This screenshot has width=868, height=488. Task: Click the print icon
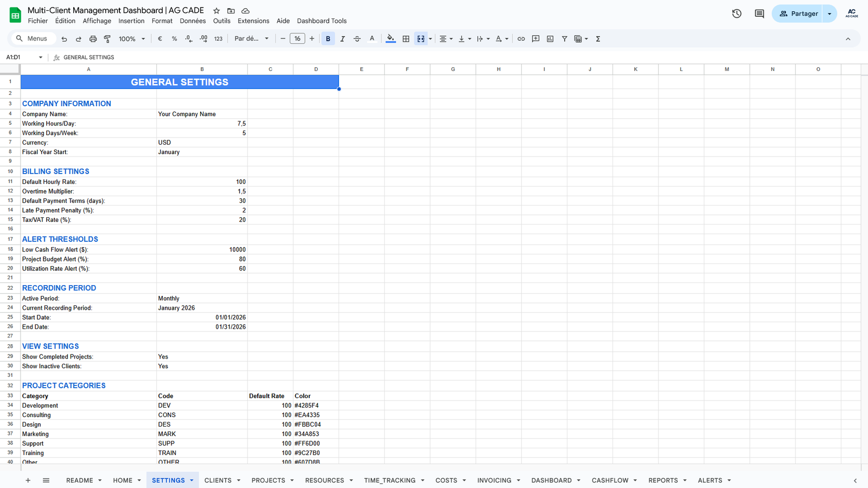click(93, 39)
